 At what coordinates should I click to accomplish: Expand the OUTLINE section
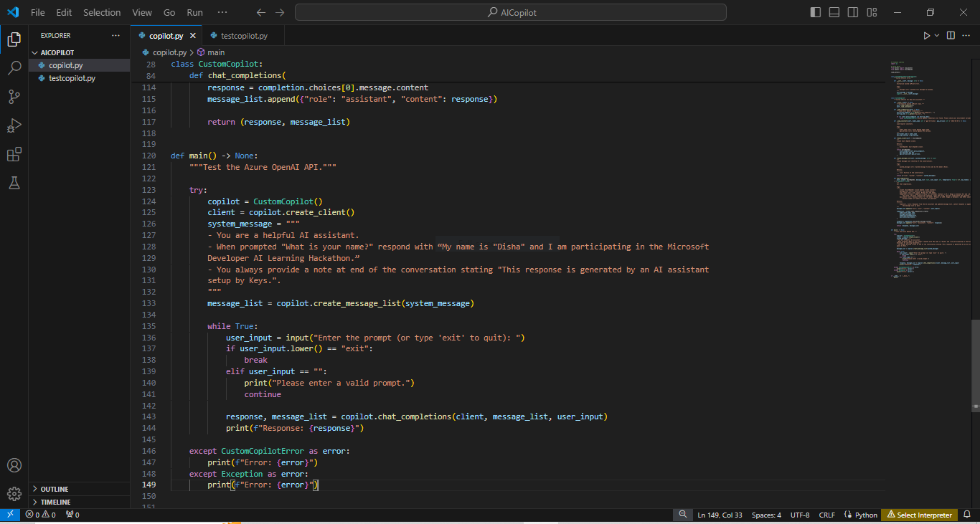tap(55, 489)
